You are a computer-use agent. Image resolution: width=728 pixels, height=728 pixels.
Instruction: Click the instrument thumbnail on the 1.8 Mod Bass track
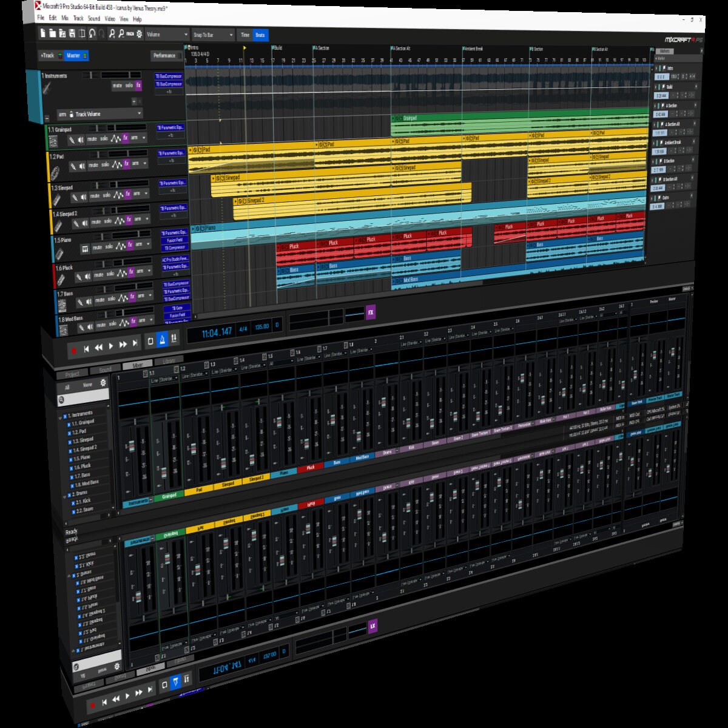click(x=63, y=329)
